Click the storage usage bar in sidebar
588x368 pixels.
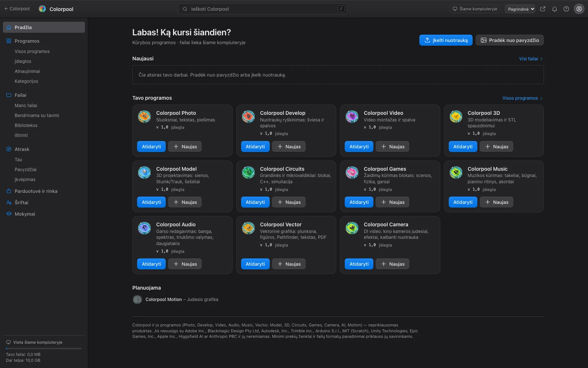tap(44, 348)
